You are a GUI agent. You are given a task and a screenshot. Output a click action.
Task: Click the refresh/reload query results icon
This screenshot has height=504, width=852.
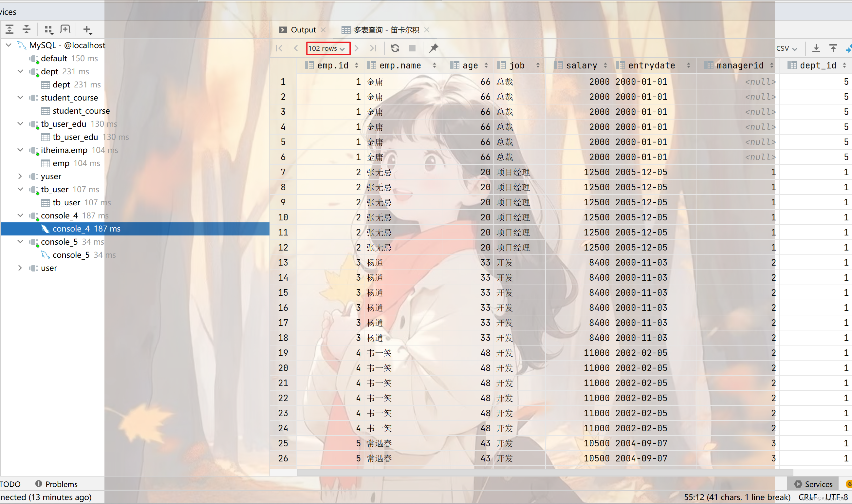[x=396, y=48]
